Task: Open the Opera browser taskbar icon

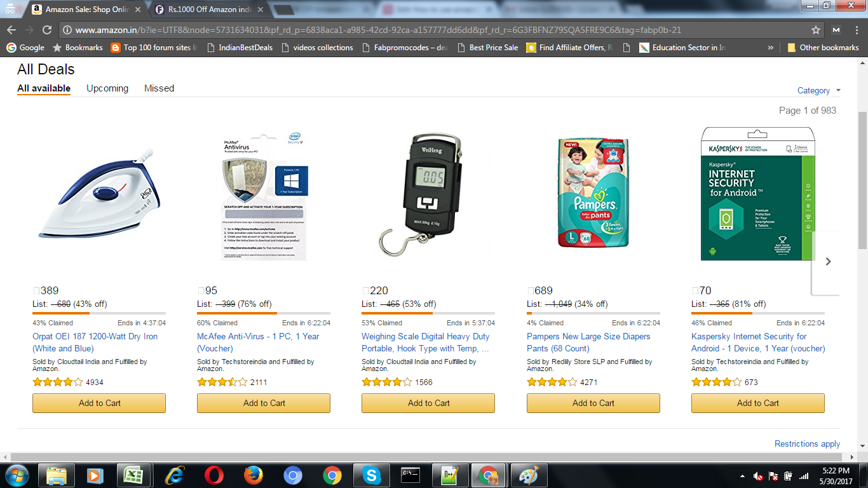Action: click(x=214, y=475)
